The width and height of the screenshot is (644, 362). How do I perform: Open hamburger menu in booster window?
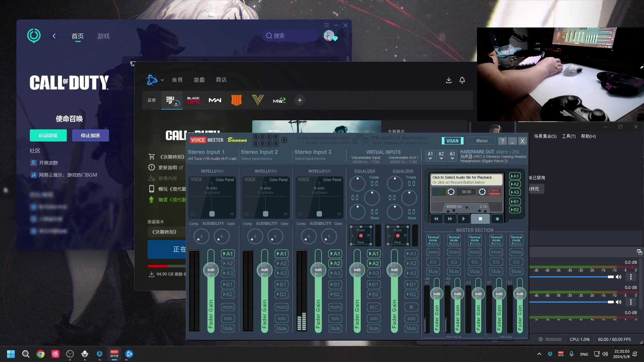pyautogui.click(x=327, y=25)
